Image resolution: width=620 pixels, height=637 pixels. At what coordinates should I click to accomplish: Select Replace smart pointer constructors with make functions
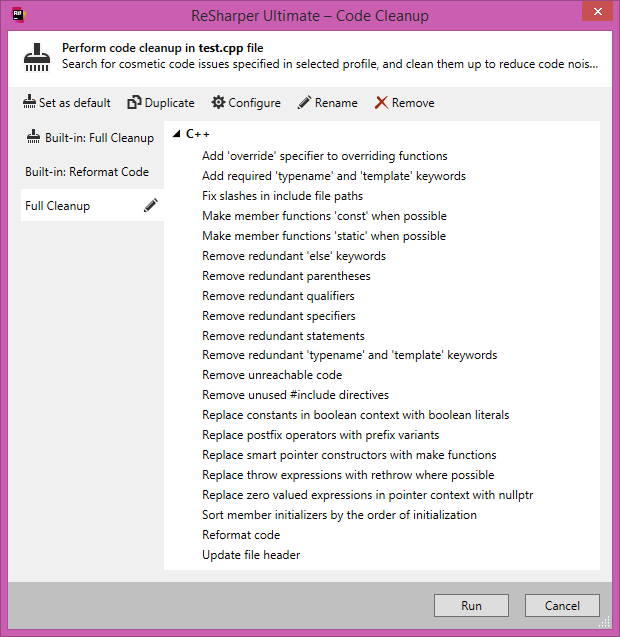click(x=349, y=455)
